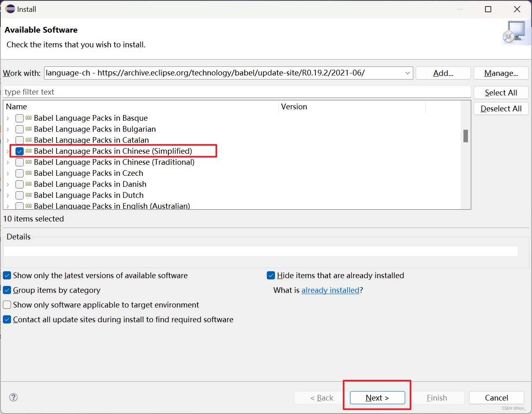Expand the Czech language pack tree node
This screenshot has width=532, height=414.
coord(8,173)
